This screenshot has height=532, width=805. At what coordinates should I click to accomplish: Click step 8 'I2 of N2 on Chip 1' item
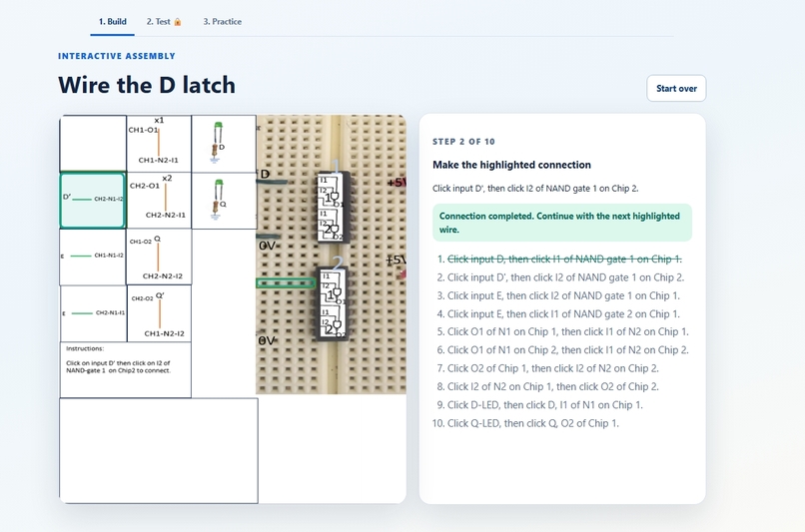[x=553, y=387]
